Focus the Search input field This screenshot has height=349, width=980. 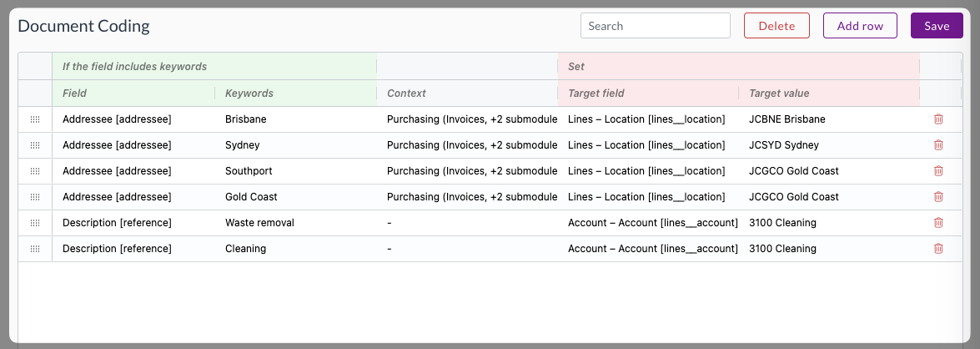pyautogui.click(x=655, y=26)
